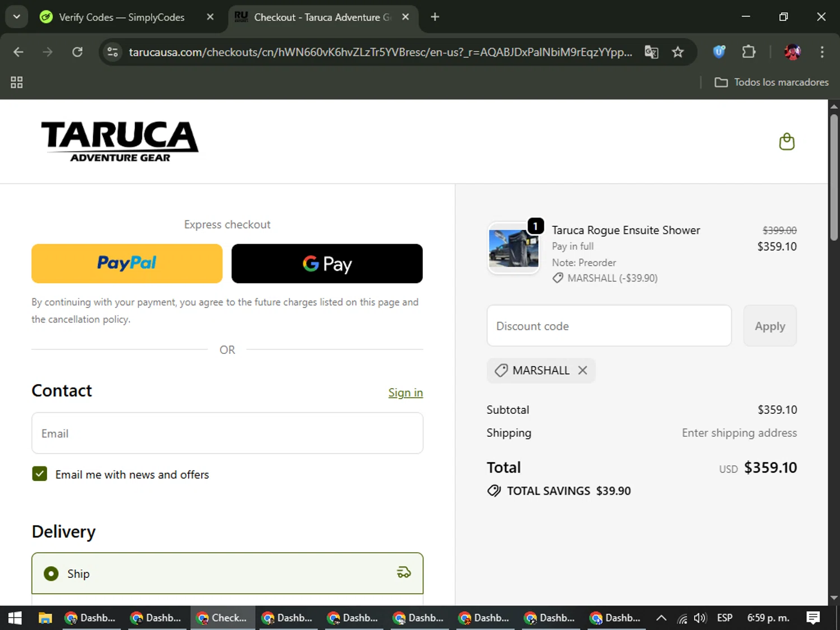Viewport: 840px width, 630px height.
Task: Click the scrollbar down arrow
Action: (x=834, y=598)
